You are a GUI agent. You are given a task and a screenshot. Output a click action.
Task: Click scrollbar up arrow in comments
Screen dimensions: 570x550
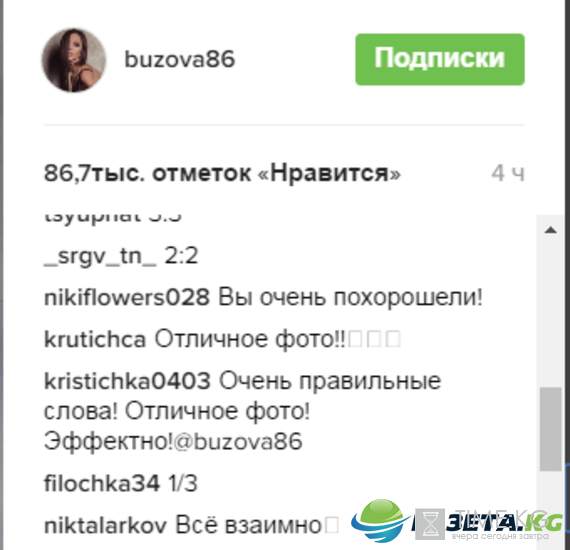point(551,230)
